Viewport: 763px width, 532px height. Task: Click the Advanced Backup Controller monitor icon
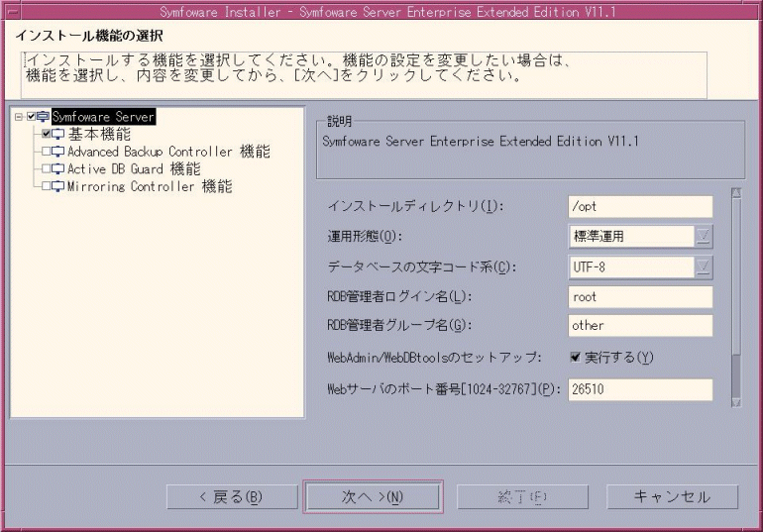pyautogui.click(x=57, y=152)
